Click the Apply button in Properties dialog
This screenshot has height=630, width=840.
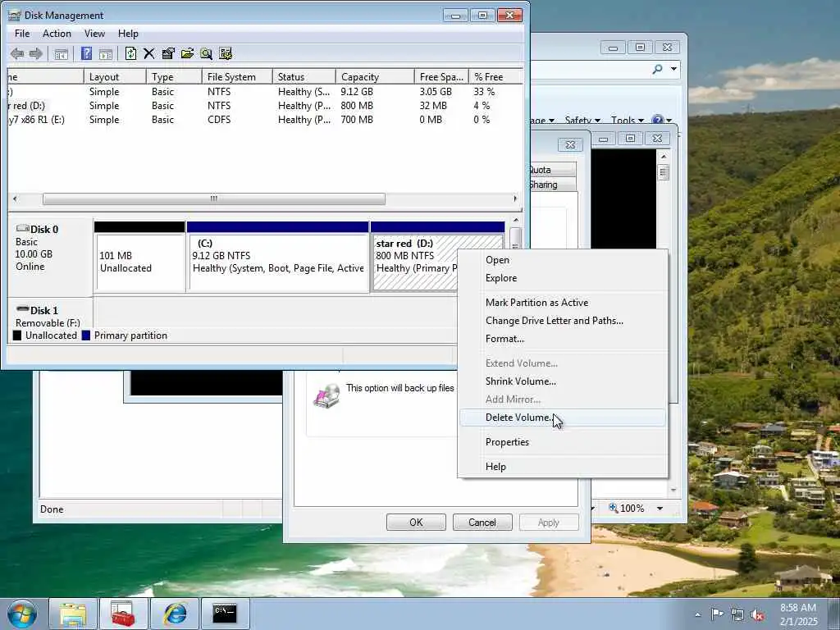coord(549,523)
